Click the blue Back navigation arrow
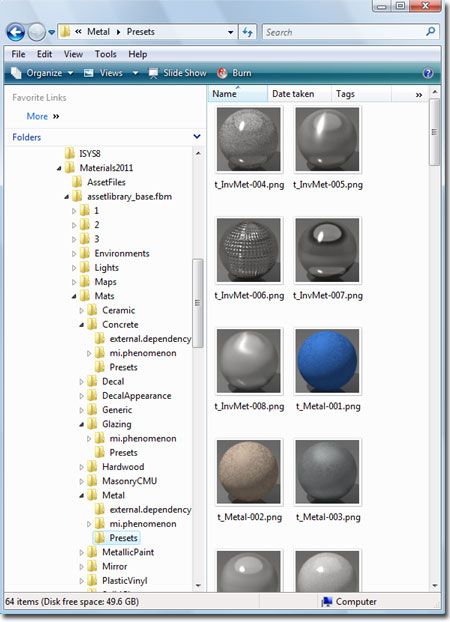The image size is (450, 622). [16, 32]
